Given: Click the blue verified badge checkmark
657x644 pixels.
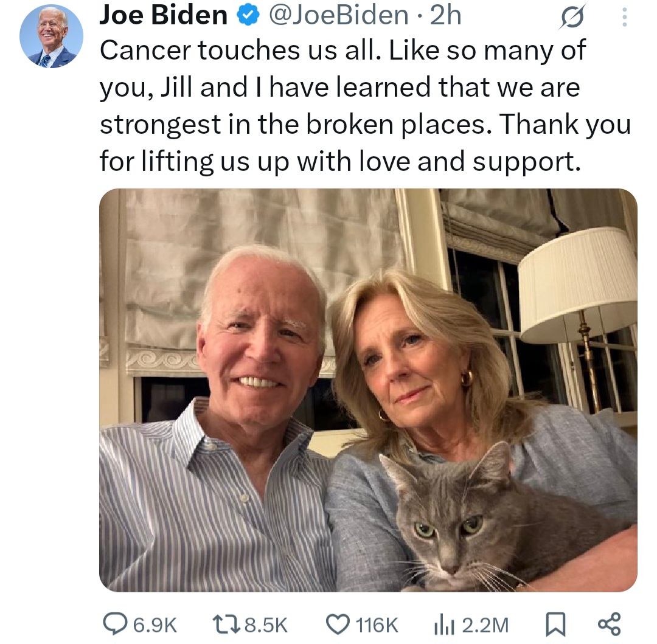Looking at the screenshot, I should click(247, 16).
